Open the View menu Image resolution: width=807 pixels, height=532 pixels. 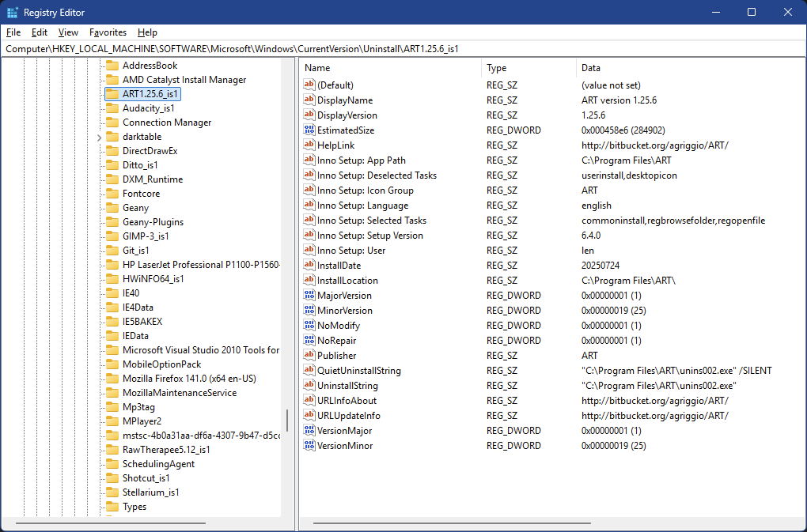point(68,32)
